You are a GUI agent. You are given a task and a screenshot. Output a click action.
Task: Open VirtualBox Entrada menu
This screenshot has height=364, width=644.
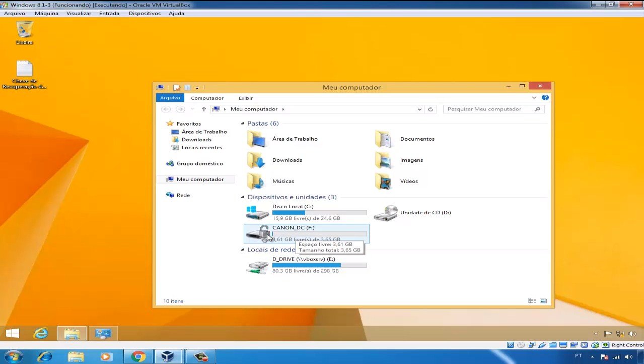click(109, 13)
